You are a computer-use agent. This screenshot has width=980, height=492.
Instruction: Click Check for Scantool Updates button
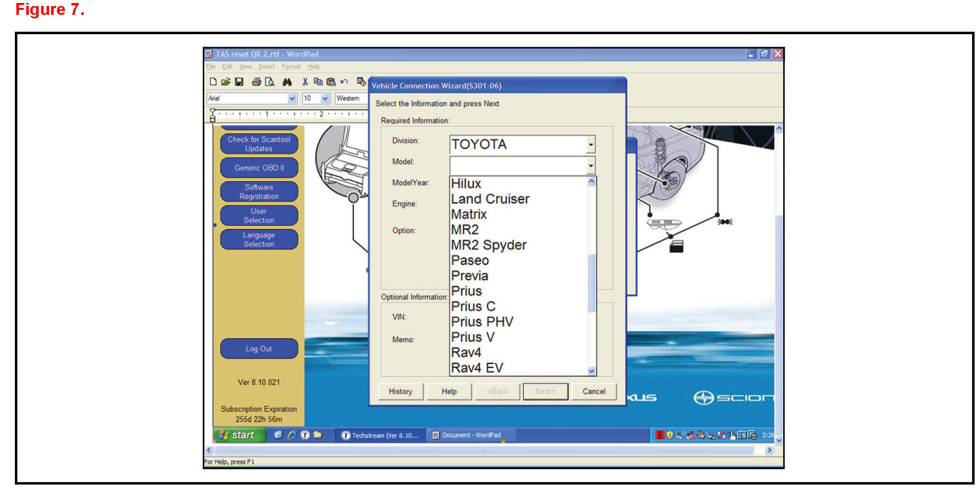pyautogui.click(x=259, y=144)
